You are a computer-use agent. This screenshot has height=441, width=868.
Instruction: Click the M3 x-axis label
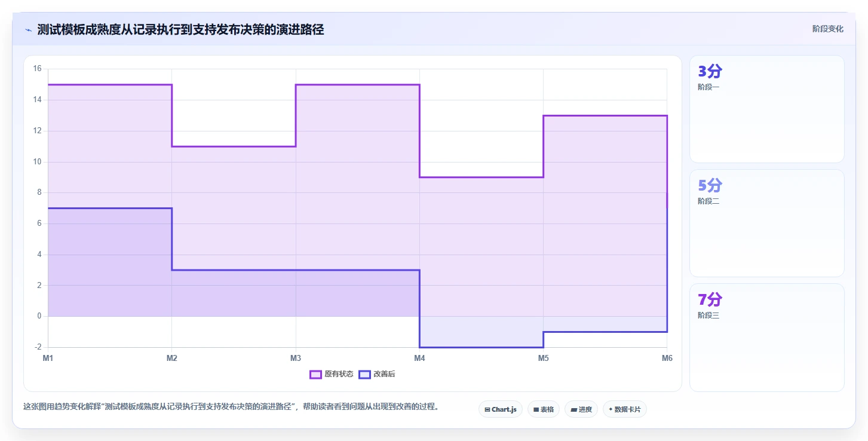(296, 359)
